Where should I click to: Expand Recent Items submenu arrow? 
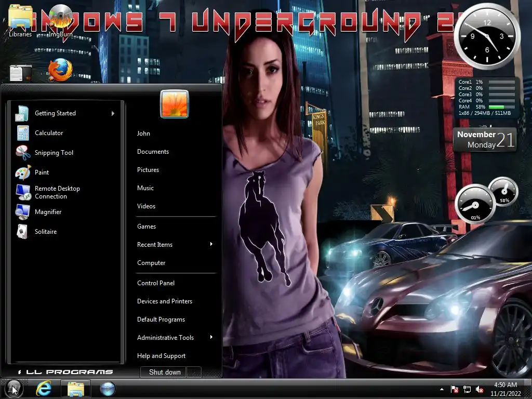point(211,244)
